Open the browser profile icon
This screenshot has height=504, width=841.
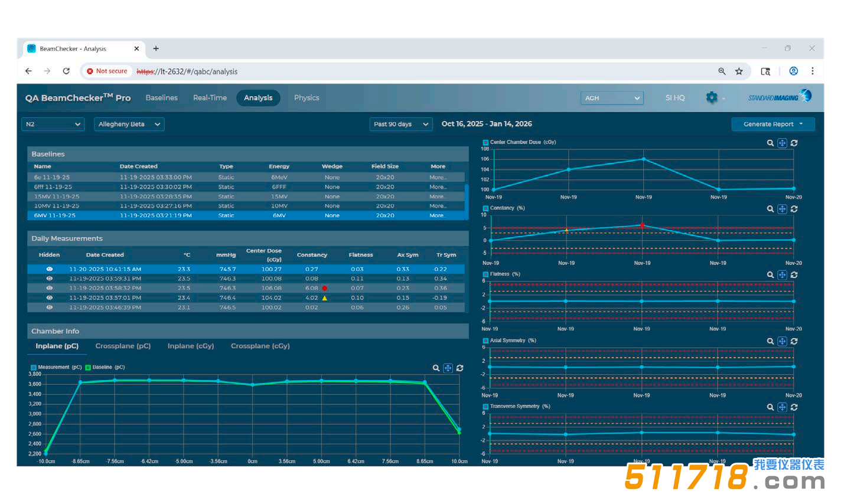pos(794,71)
